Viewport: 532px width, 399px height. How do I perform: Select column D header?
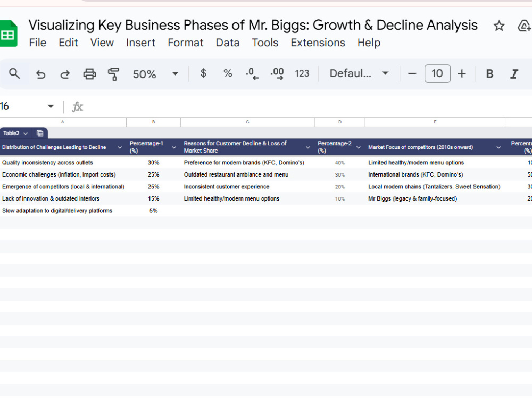tap(339, 122)
